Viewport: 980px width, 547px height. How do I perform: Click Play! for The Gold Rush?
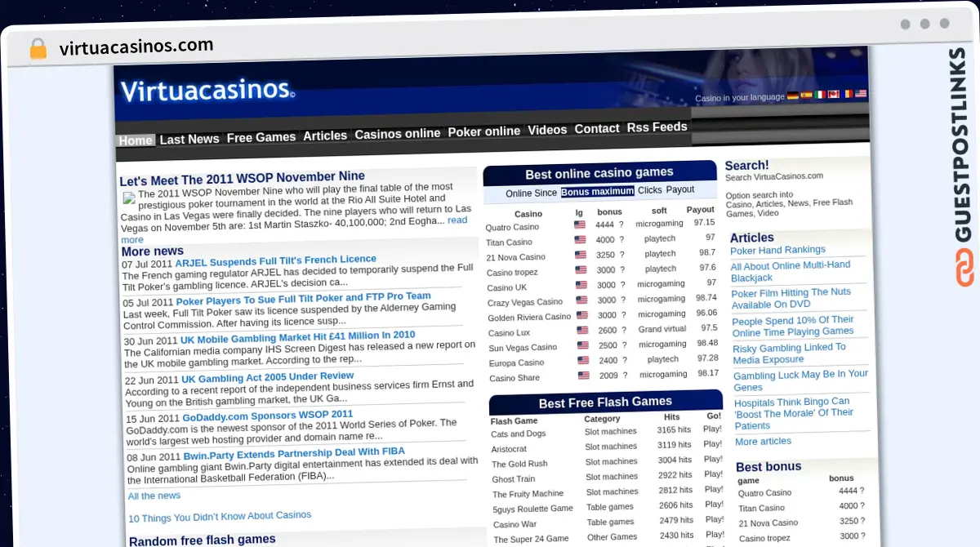pyautogui.click(x=712, y=459)
